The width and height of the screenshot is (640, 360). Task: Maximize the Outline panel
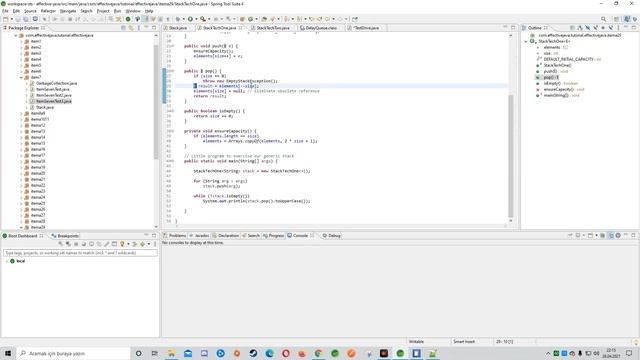click(x=634, y=28)
